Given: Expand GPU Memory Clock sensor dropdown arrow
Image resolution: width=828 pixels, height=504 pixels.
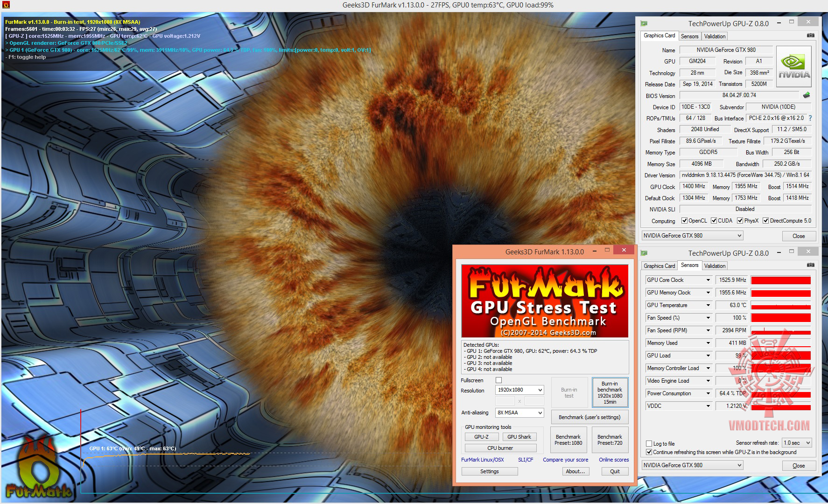Looking at the screenshot, I should (708, 293).
